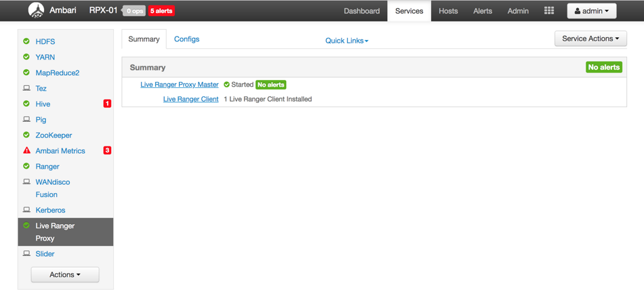
Task: Switch to the Configs tab
Action: 186,39
